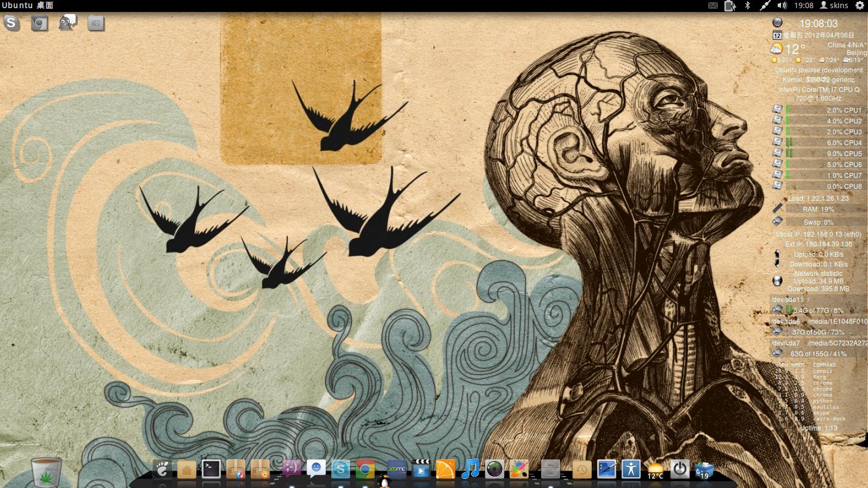The image size is (868, 488).
Task: Click the Local IP 192.168.0.13 line
Action: pos(818,234)
